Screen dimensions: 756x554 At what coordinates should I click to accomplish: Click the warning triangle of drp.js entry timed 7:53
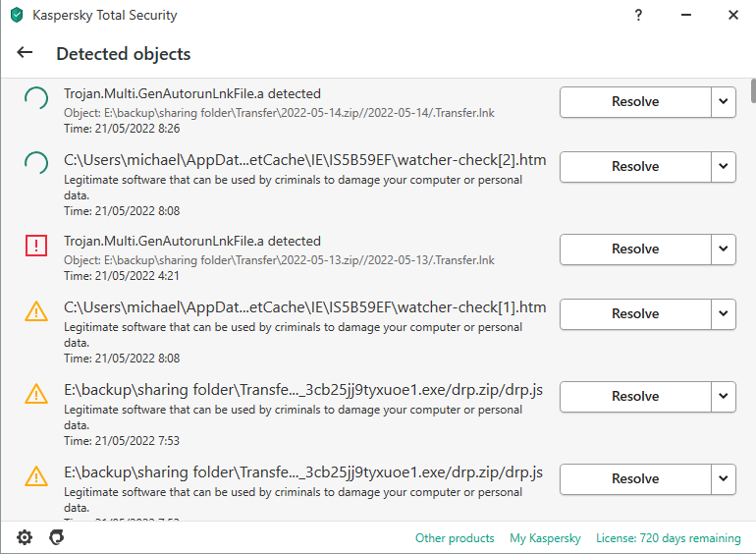click(x=36, y=394)
